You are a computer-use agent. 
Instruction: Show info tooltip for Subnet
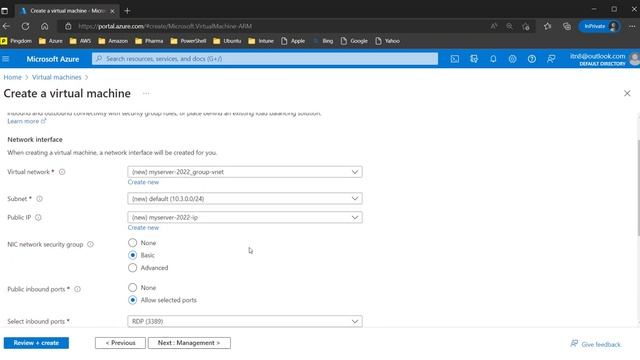pos(40,199)
